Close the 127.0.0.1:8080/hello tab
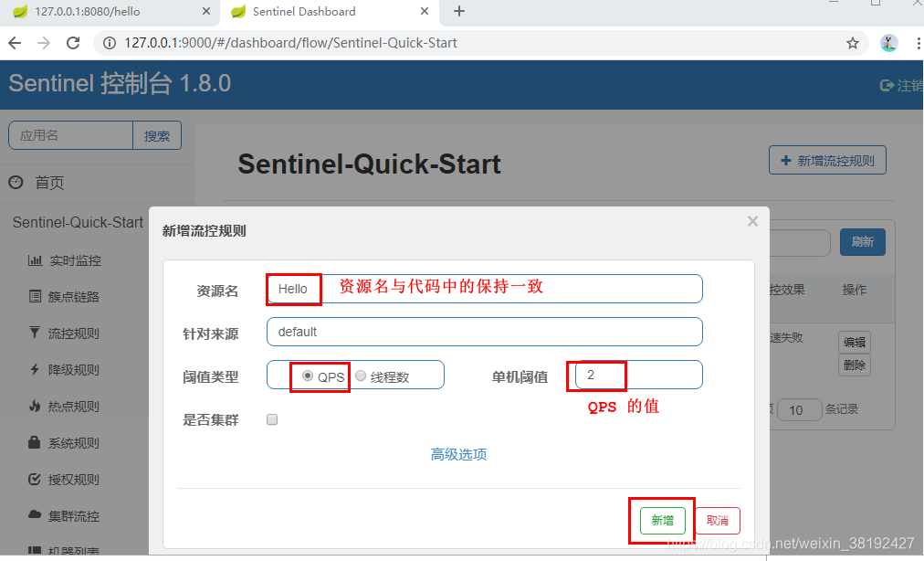The image size is (924, 561). point(206,11)
